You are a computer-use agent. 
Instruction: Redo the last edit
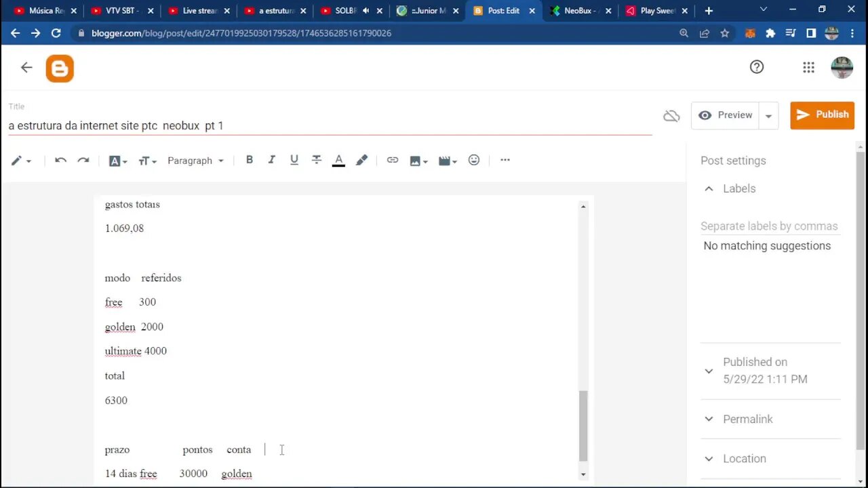83,160
